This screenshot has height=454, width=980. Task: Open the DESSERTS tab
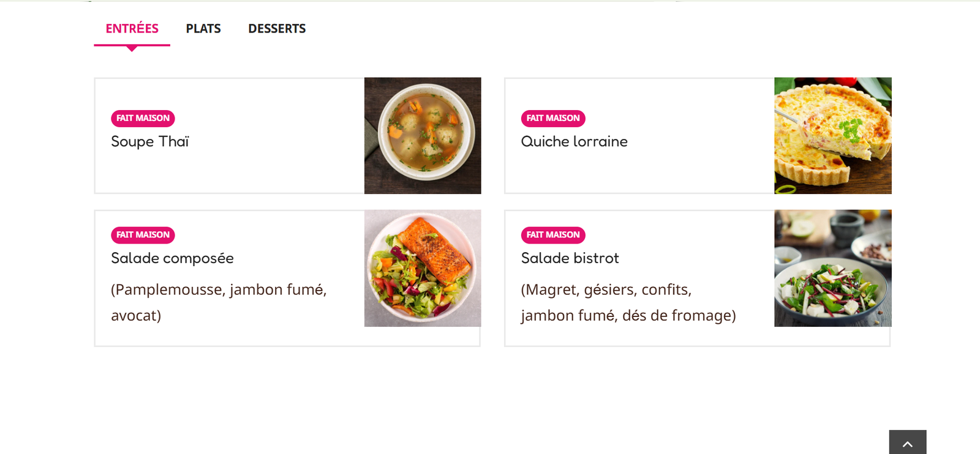277,29
